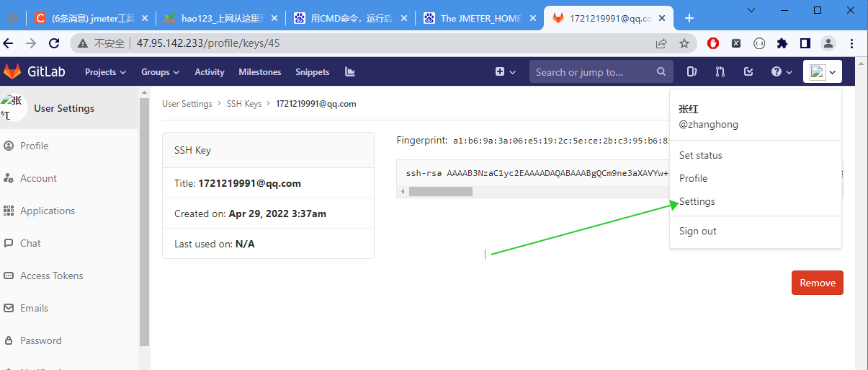Switch to the jmeter tab
Screen dimensions: 868x370
(x=91, y=18)
